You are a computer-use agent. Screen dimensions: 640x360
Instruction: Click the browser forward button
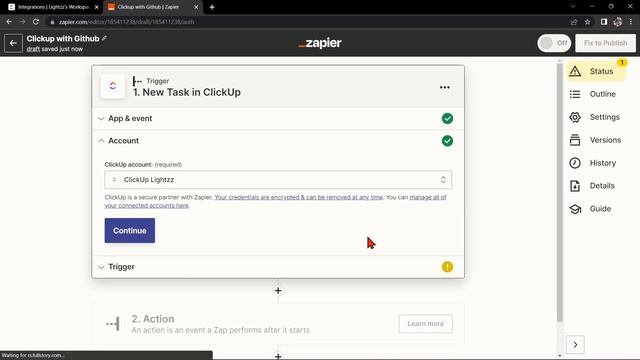point(22,22)
